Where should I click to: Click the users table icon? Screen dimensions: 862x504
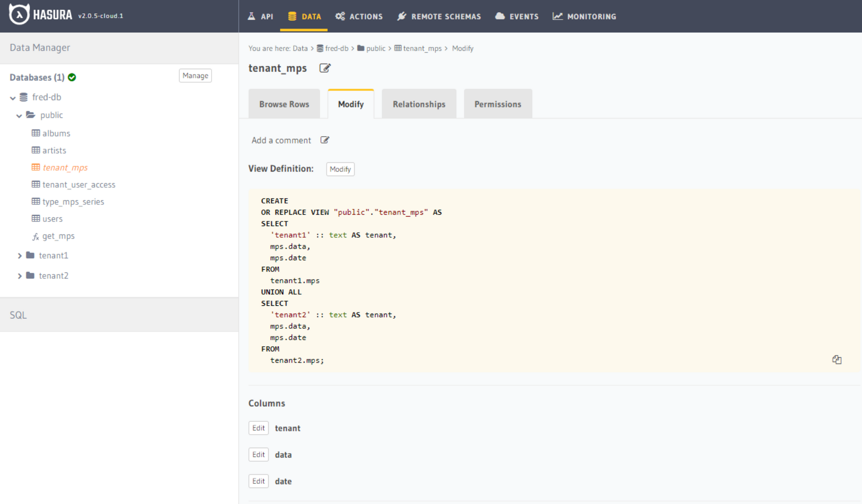click(36, 218)
